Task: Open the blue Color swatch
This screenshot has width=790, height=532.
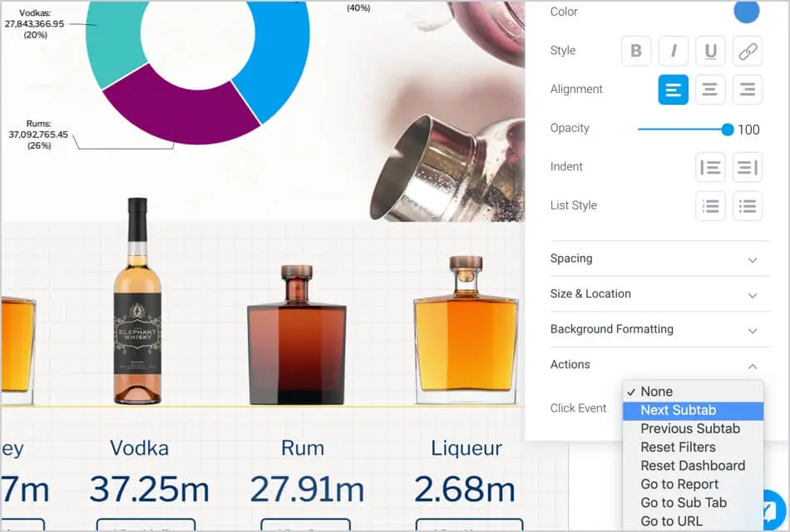Action: click(x=746, y=12)
